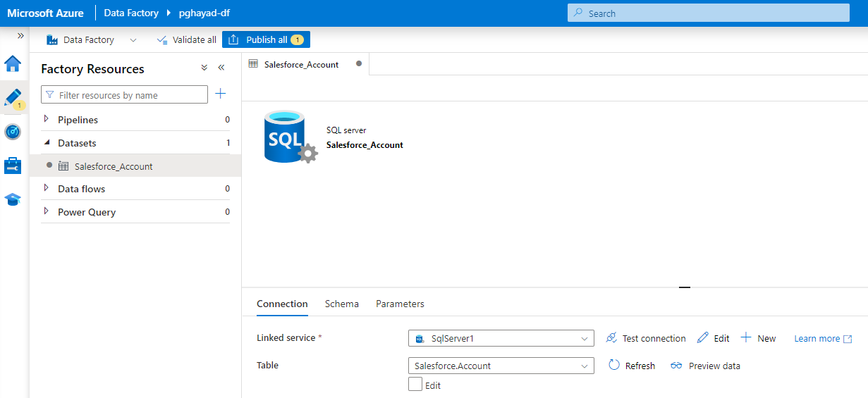Click New linked service button
This screenshot has height=398, width=868.
pyautogui.click(x=758, y=338)
